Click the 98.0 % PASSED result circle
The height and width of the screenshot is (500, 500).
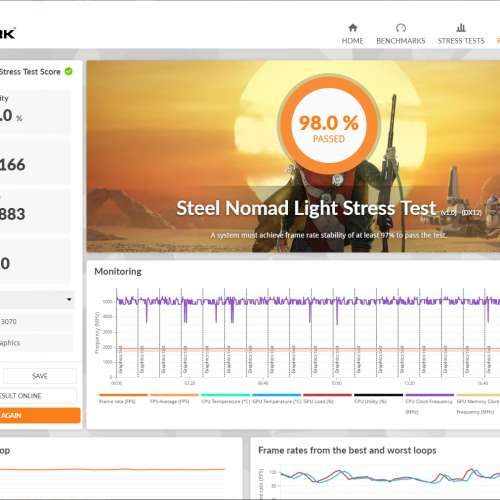(x=329, y=125)
